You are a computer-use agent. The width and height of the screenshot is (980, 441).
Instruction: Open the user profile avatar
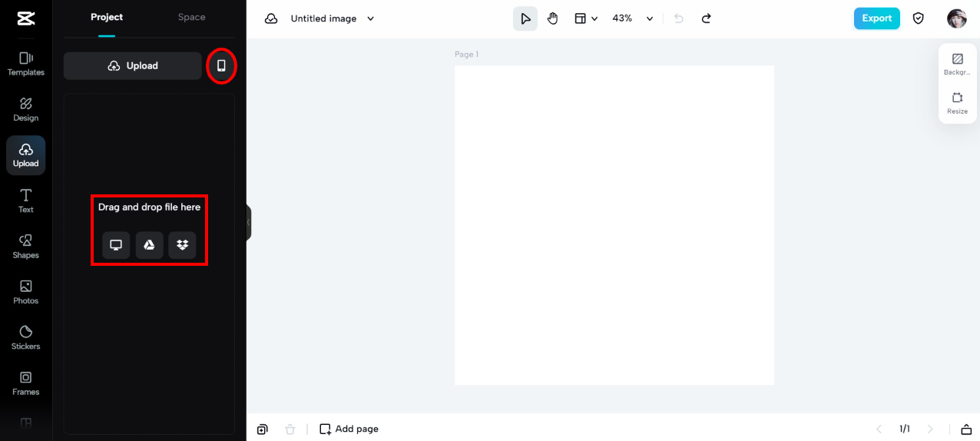click(957, 18)
